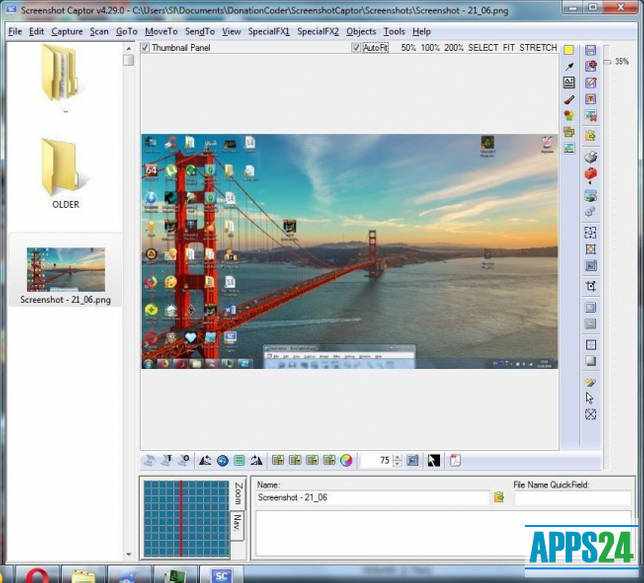This screenshot has height=583, width=644.
Task: Click the last green grid icon
Action: coord(329,461)
